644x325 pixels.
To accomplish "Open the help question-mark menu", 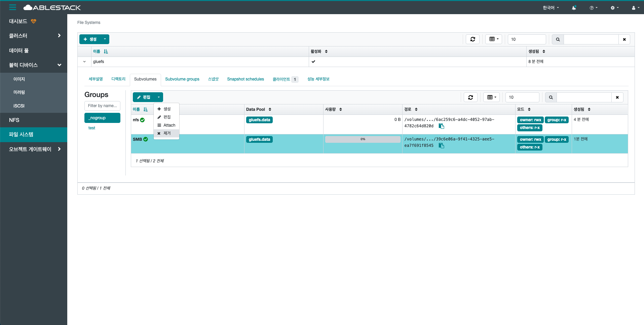I will point(593,8).
